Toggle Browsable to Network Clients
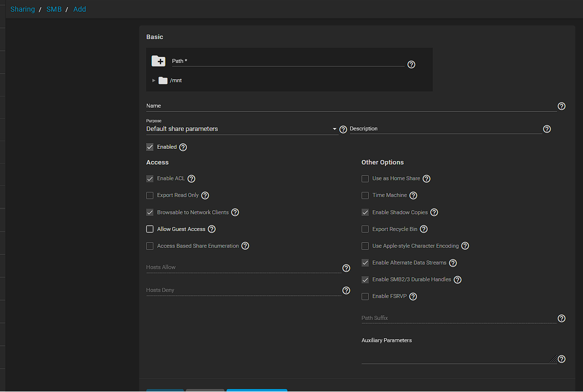 (x=150, y=212)
